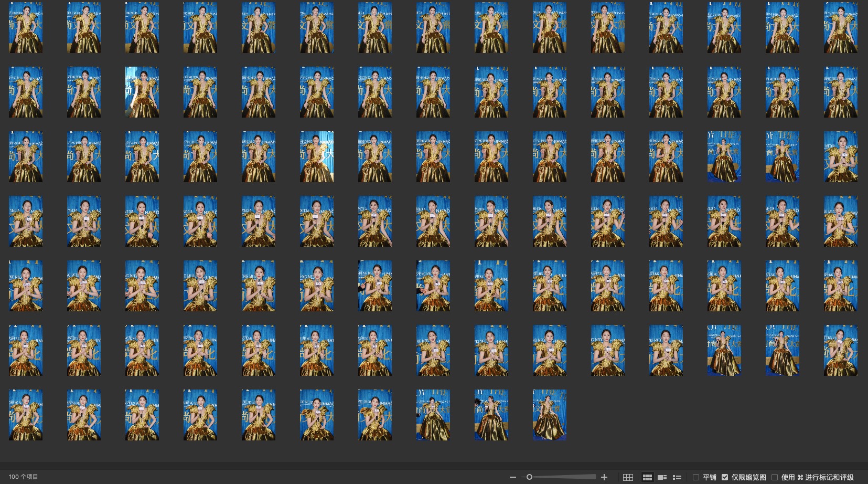Select the last thumbnail in the third row
The height and width of the screenshot is (484, 868).
840,156
